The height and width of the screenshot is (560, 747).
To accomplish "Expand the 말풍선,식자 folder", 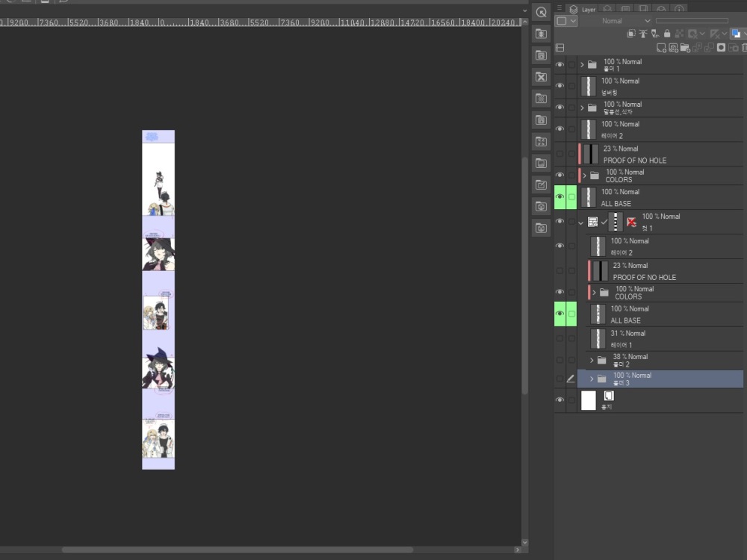I will tap(582, 108).
